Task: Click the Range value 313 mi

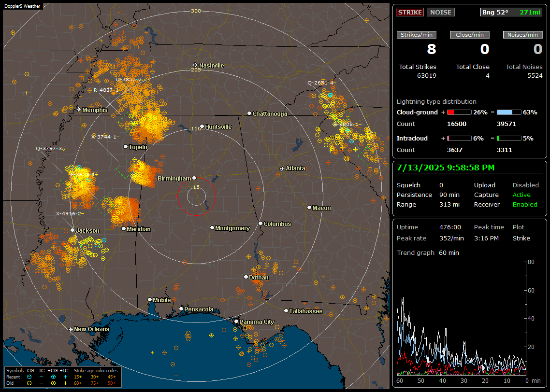Action: 449,205
